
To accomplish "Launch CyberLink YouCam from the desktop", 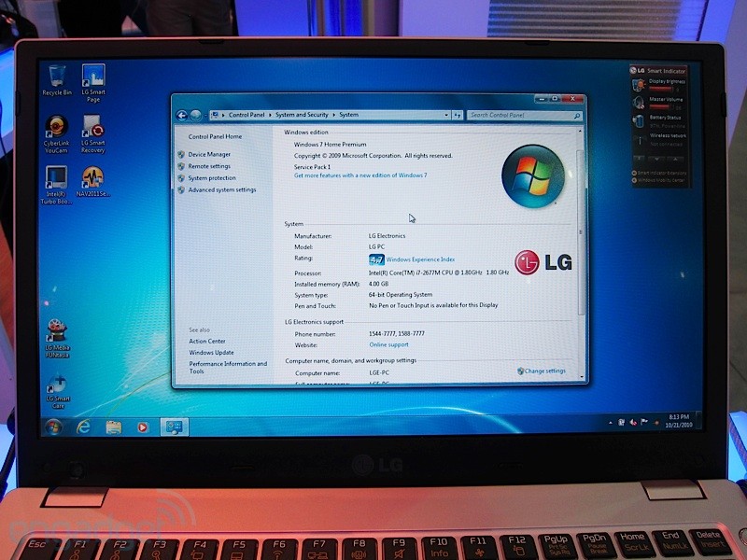I will pyautogui.click(x=56, y=133).
